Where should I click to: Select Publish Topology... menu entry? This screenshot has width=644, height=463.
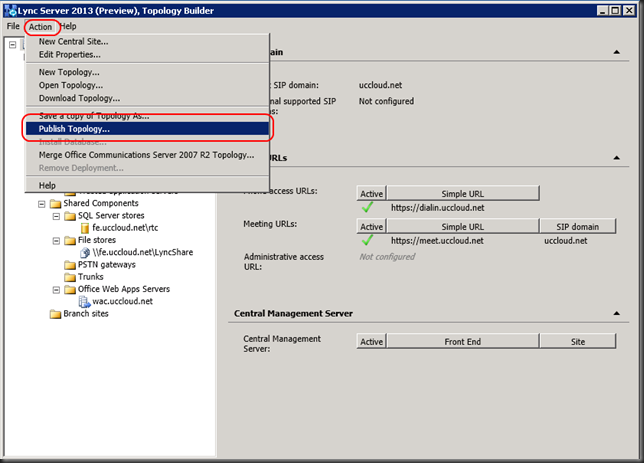(147, 129)
